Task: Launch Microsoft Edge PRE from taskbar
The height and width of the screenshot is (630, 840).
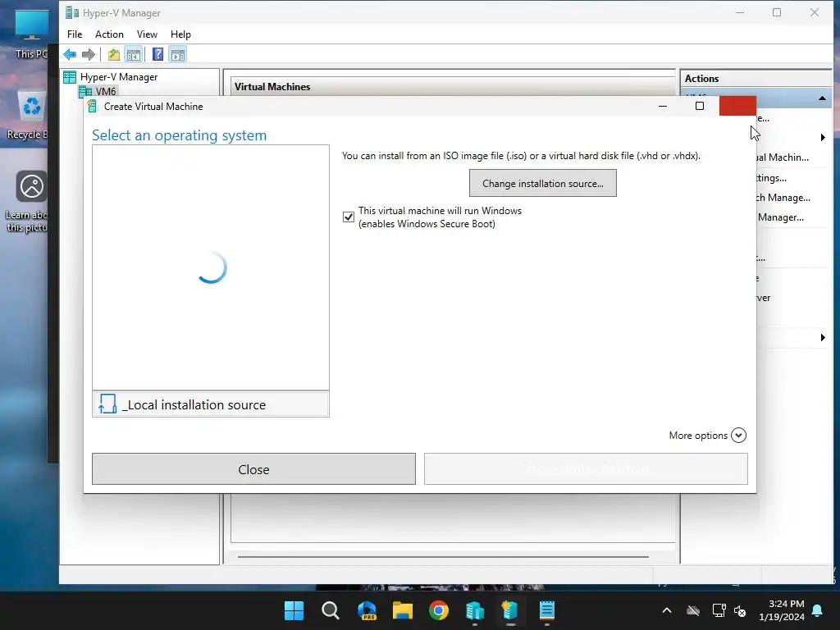Action: click(x=367, y=610)
